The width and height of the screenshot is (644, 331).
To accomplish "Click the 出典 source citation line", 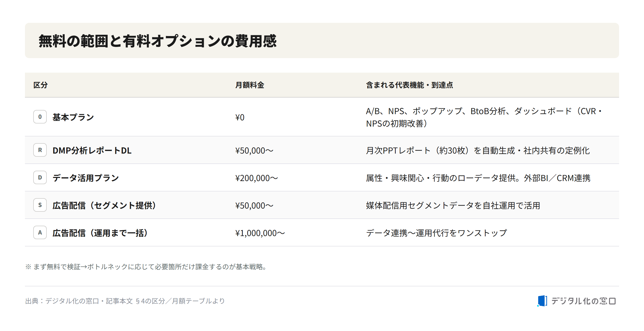I will [x=125, y=301].
